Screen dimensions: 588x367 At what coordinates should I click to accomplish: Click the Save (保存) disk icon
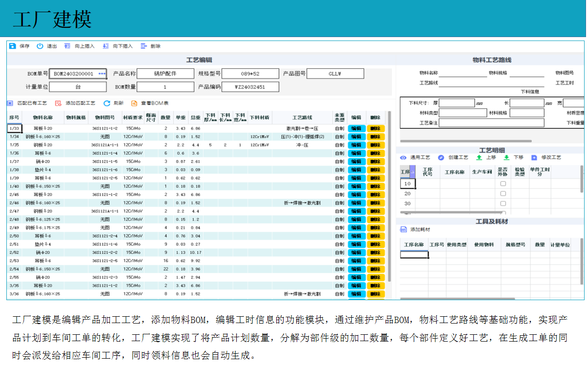pyautogui.click(x=13, y=46)
